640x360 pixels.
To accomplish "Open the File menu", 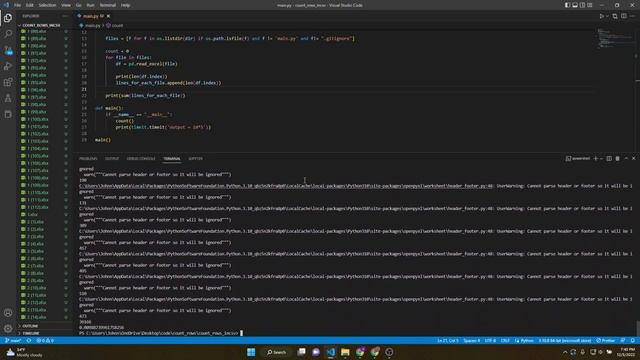I will point(18,5).
